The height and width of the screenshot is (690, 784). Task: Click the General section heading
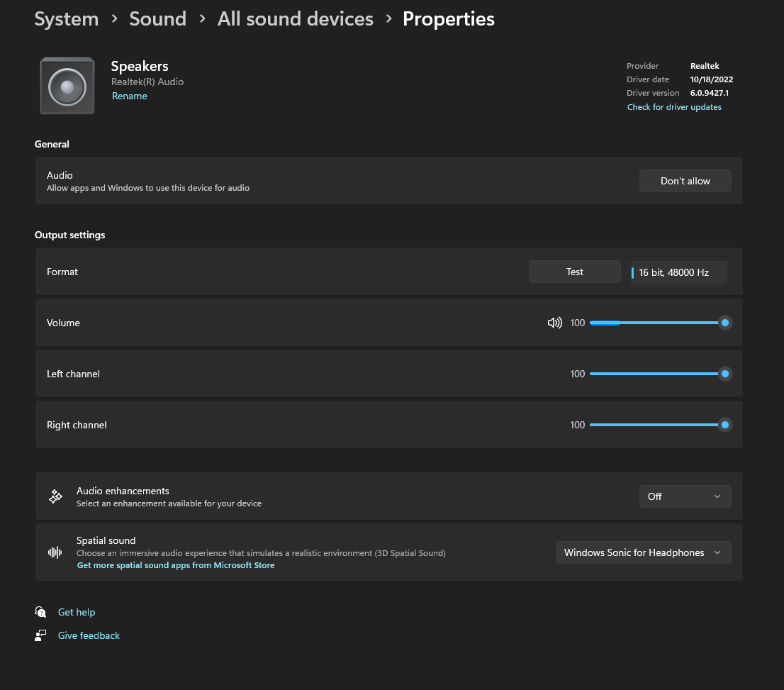click(x=52, y=144)
